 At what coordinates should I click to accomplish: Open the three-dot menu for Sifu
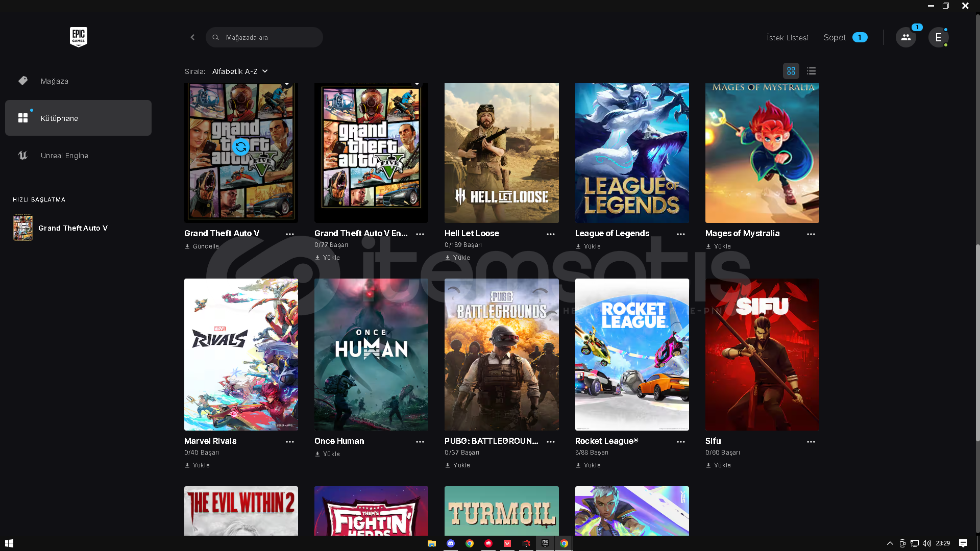[x=811, y=442]
